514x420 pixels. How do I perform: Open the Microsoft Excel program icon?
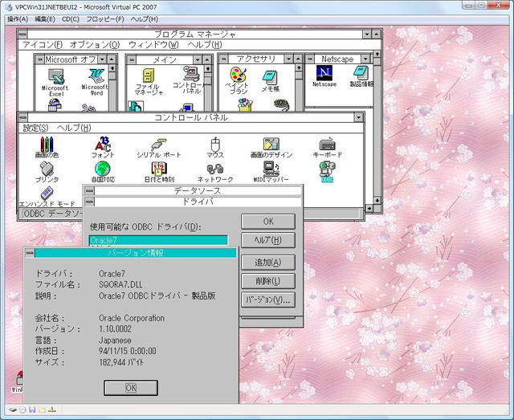coord(55,83)
